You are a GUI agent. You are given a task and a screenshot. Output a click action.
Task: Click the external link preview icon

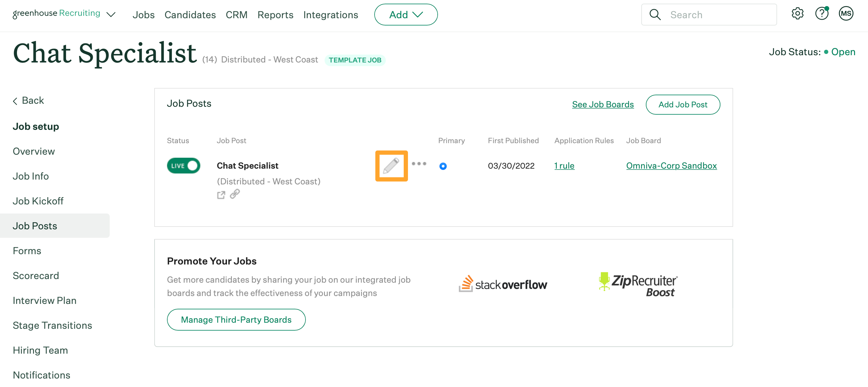(x=221, y=195)
